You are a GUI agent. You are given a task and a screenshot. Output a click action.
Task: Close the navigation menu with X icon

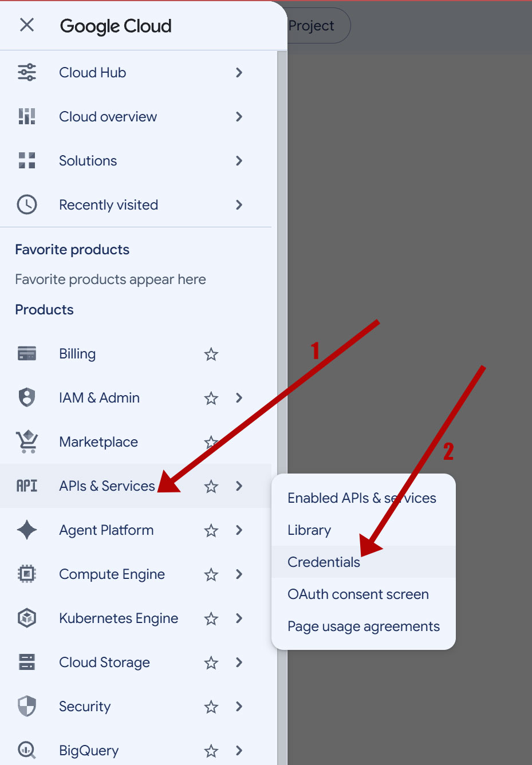tap(27, 25)
